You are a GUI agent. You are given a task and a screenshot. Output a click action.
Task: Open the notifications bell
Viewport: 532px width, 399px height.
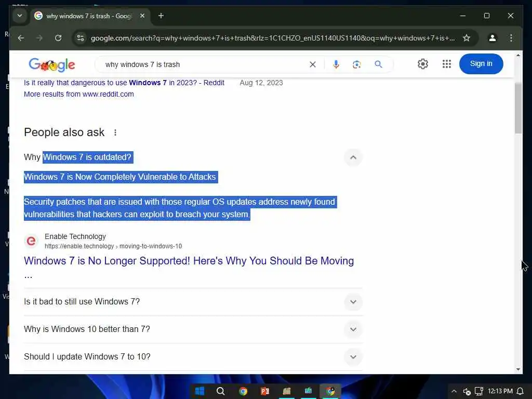click(520, 391)
